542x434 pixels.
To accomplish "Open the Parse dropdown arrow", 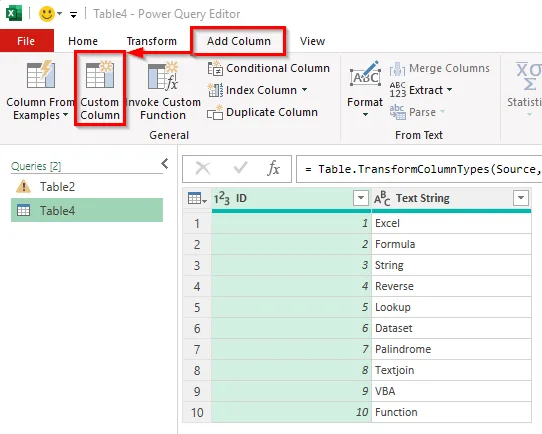I will (442, 112).
